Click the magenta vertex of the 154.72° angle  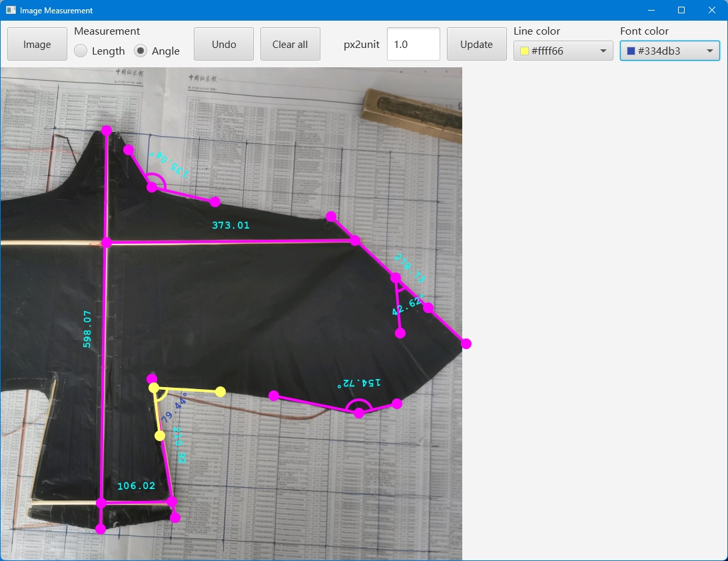click(359, 413)
